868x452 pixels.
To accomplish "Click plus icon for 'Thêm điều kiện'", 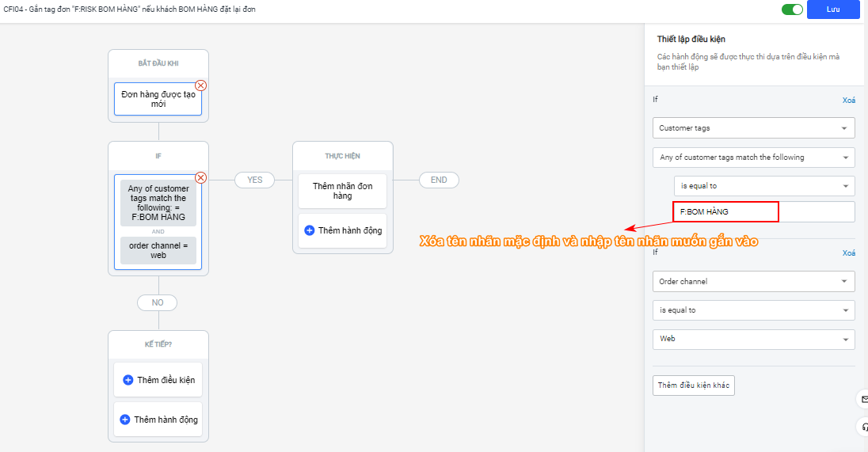I will coord(128,380).
